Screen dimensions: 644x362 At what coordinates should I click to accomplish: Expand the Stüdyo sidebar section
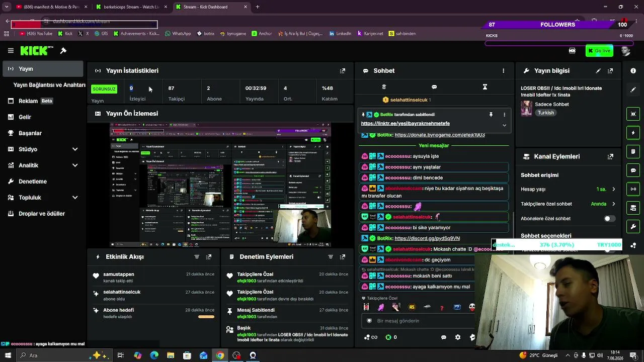click(75, 149)
